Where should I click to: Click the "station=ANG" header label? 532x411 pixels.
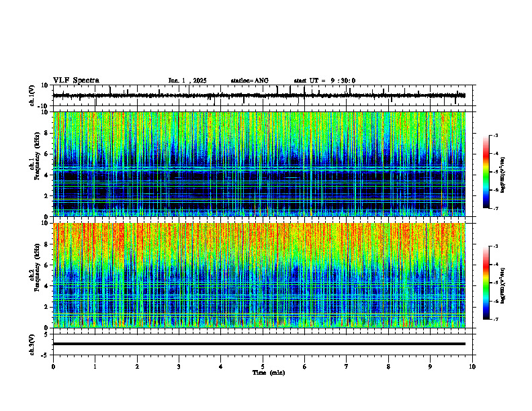pos(250,81)
